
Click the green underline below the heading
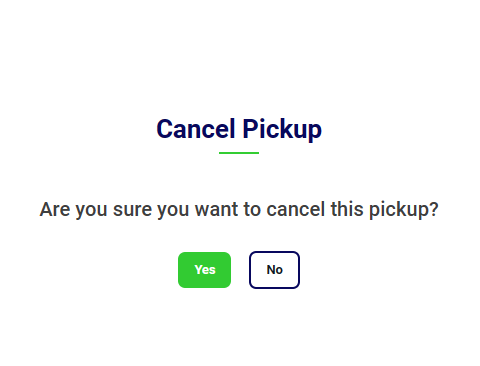point(239,153)
